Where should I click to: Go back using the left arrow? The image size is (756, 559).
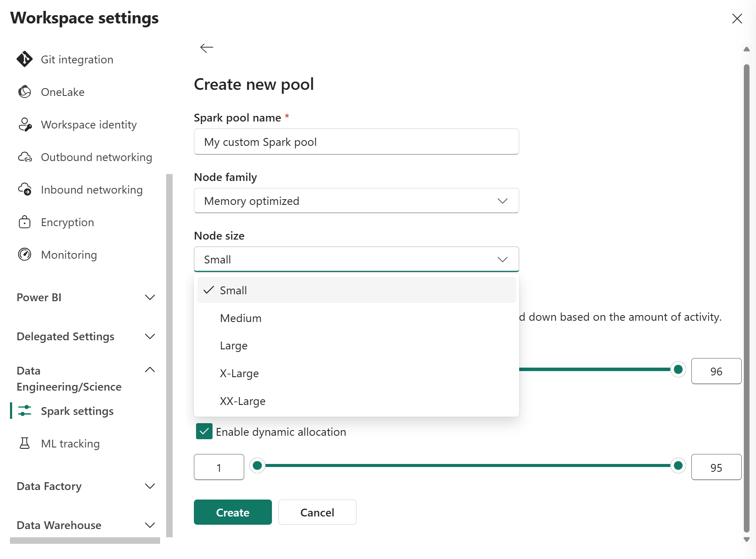206,48
